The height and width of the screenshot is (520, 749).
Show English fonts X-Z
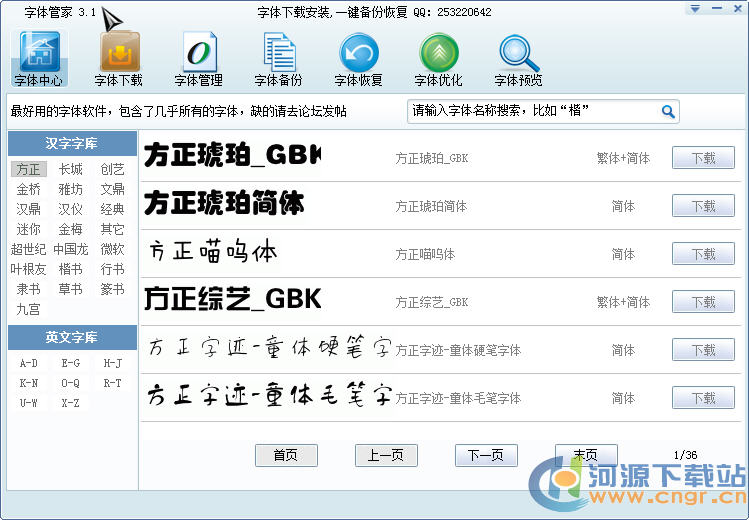coord(71,403)
